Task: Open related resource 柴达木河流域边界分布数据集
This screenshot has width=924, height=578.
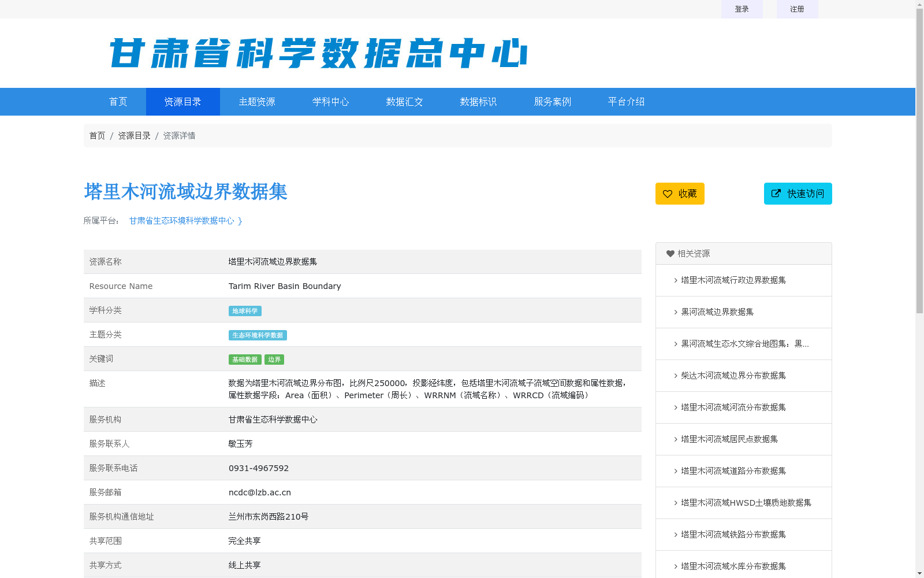Action: point(733,376)
